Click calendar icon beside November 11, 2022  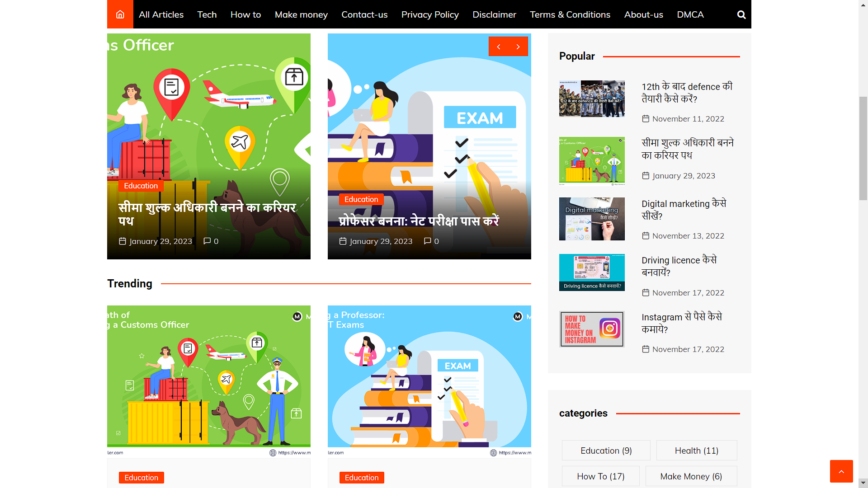(x=646, y=119)
